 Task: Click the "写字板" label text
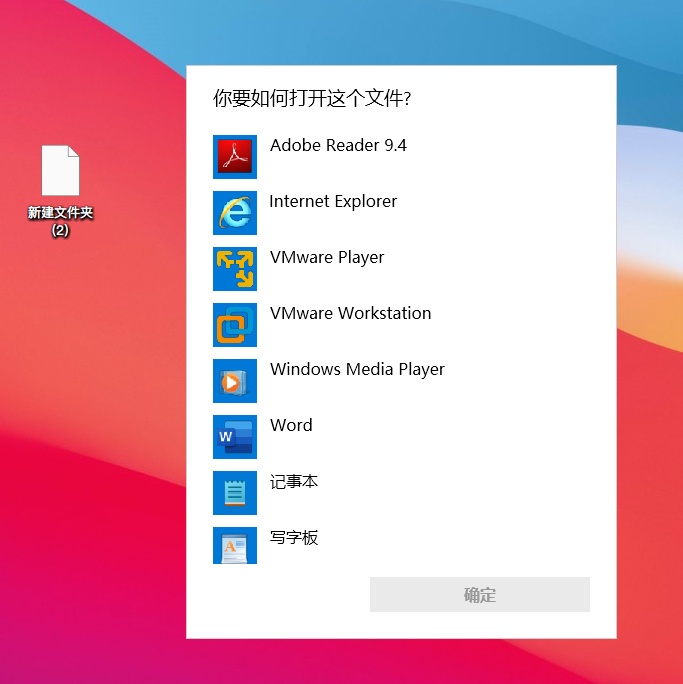[294, 537]
